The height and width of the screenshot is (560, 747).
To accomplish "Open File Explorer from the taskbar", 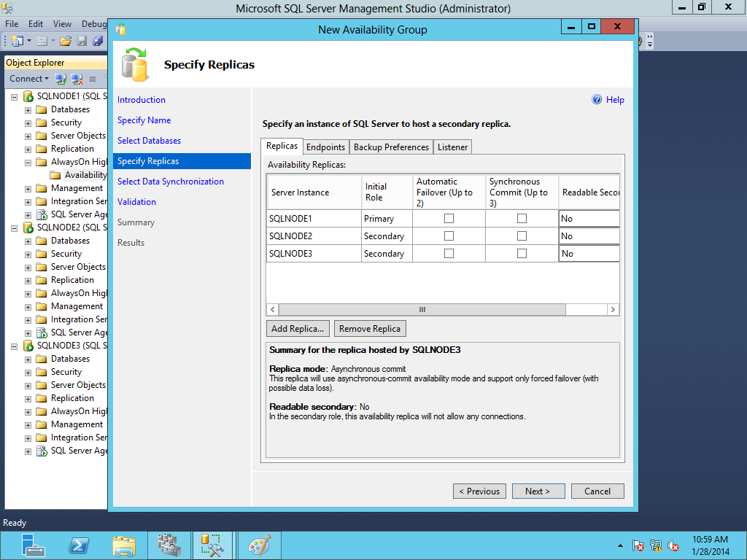I will pos(124,545).
